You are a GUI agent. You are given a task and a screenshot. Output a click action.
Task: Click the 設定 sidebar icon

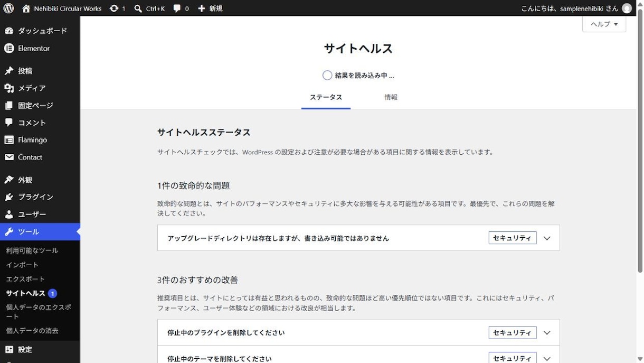coord(9,349)
